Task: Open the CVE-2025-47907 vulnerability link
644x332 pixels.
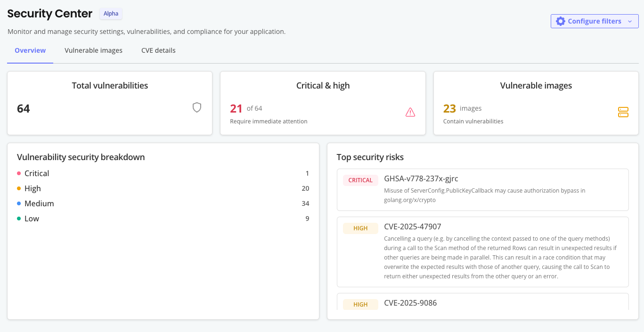Action: click(x=413, y=227)
